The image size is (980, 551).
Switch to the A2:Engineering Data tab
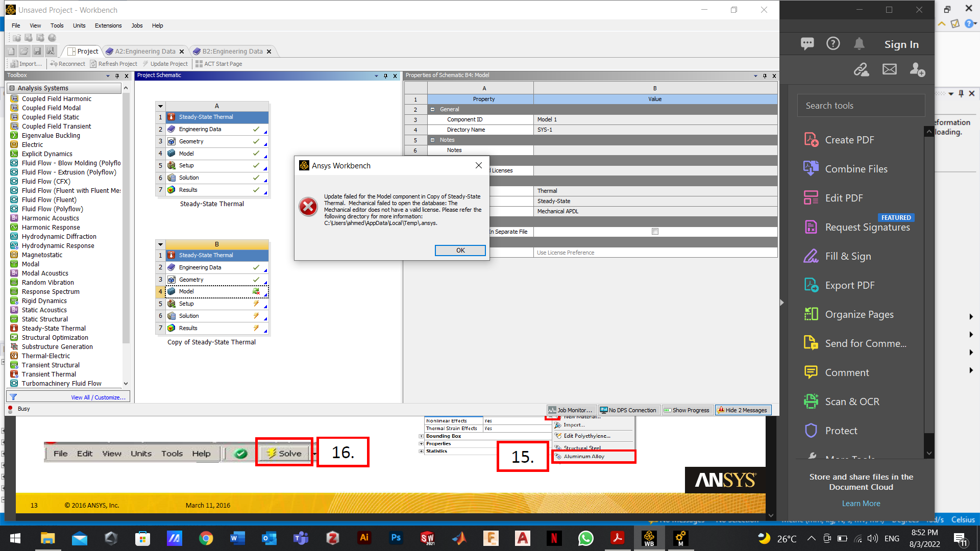[x=145, y=52]
